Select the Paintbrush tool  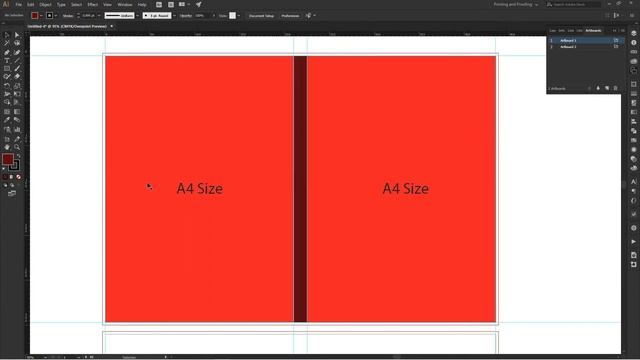coord(17,69)
